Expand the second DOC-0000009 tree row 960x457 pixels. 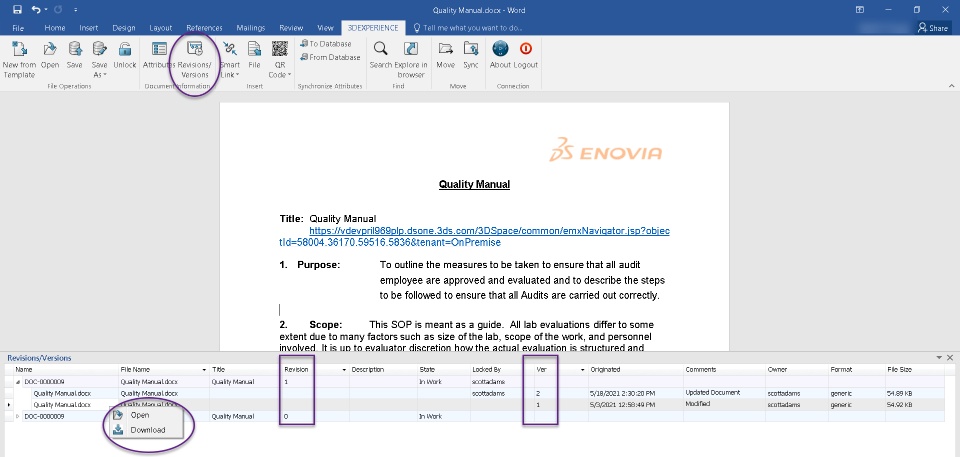pyautogui.click(x=18, y=417)
